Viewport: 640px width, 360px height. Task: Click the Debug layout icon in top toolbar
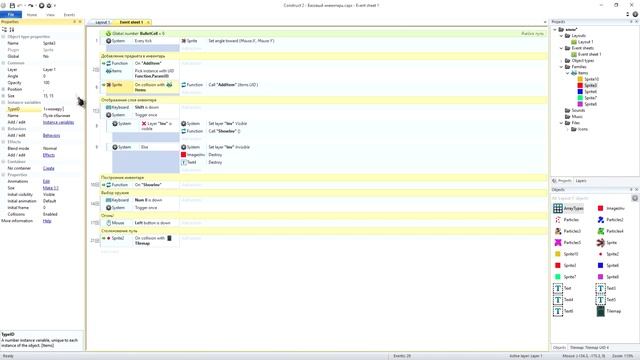click(x=49, y=5)
